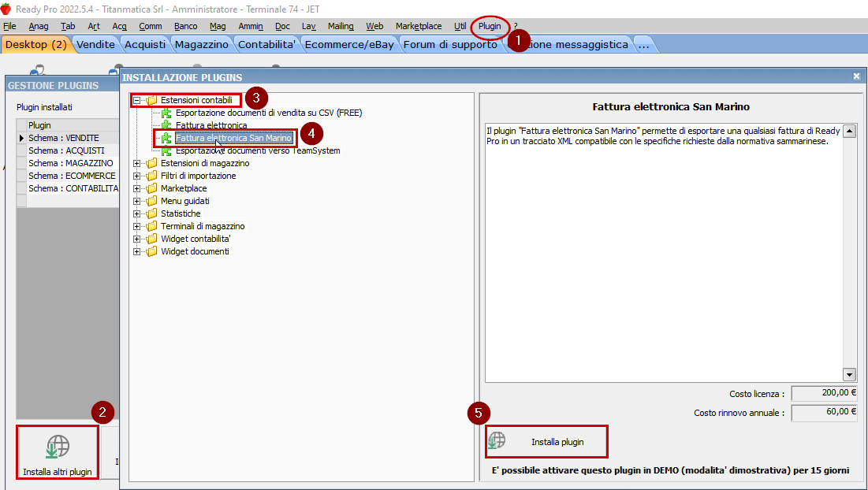Click the Estensioni di magazzino folder icon
The height and width of the screenshot is (490, 868).
pyautogui.click(x=151, y=163)
